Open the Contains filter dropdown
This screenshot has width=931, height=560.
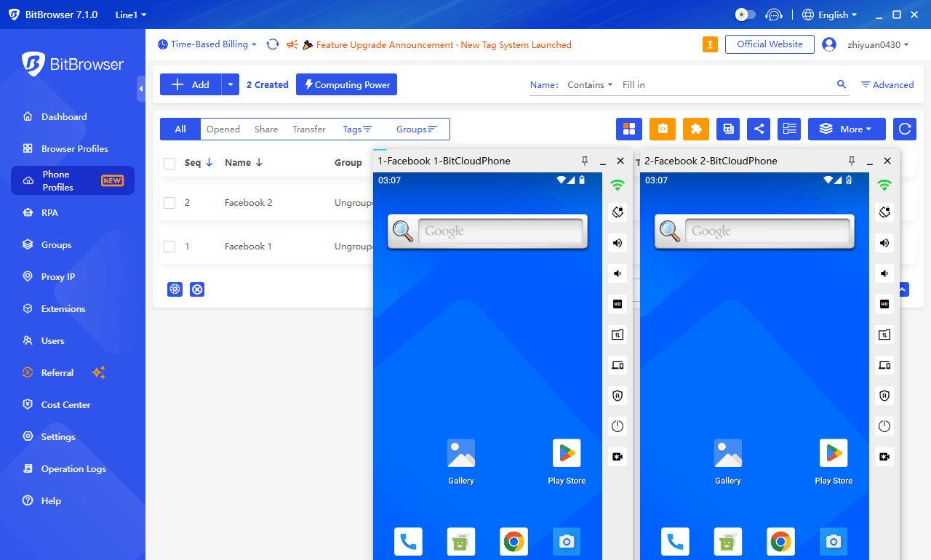[x=590, y=85]
